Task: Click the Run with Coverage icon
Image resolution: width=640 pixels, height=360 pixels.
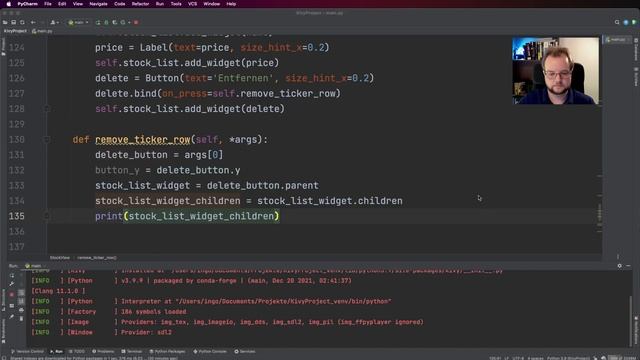Action: (115, 22)
